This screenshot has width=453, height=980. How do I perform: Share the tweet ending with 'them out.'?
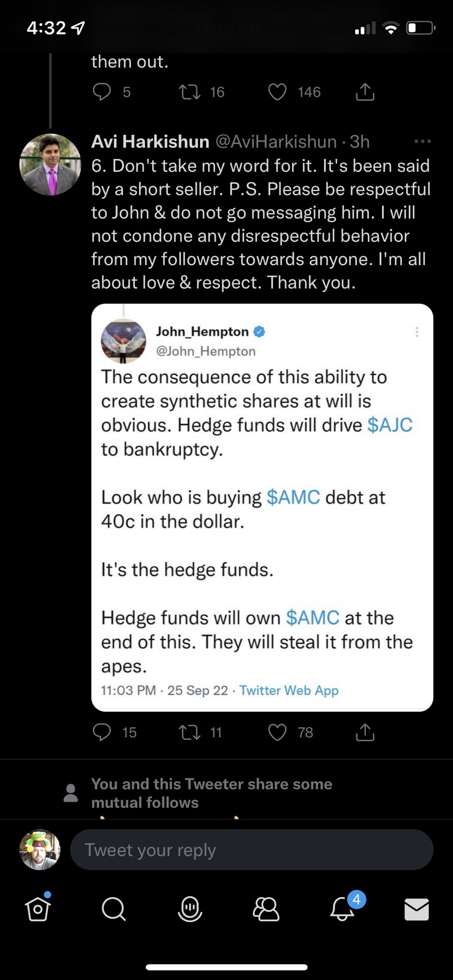[x=365, y=92]
